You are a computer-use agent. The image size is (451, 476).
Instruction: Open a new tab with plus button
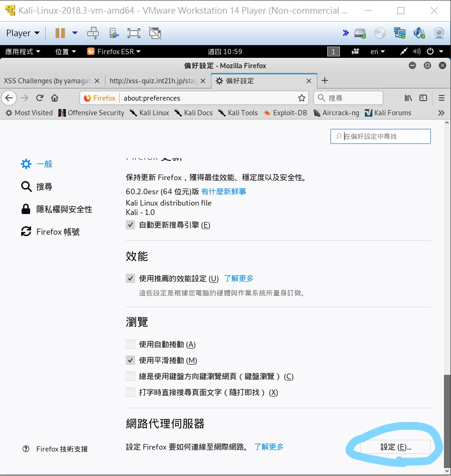pos(324,80)
